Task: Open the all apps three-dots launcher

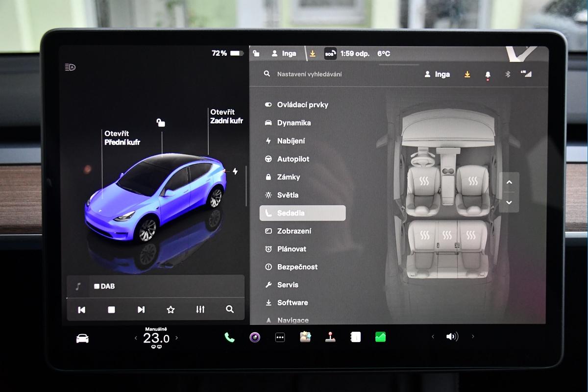Action: 280,337
